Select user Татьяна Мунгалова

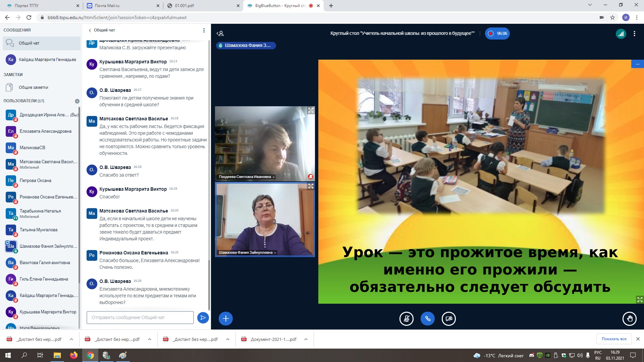point(42,230)
